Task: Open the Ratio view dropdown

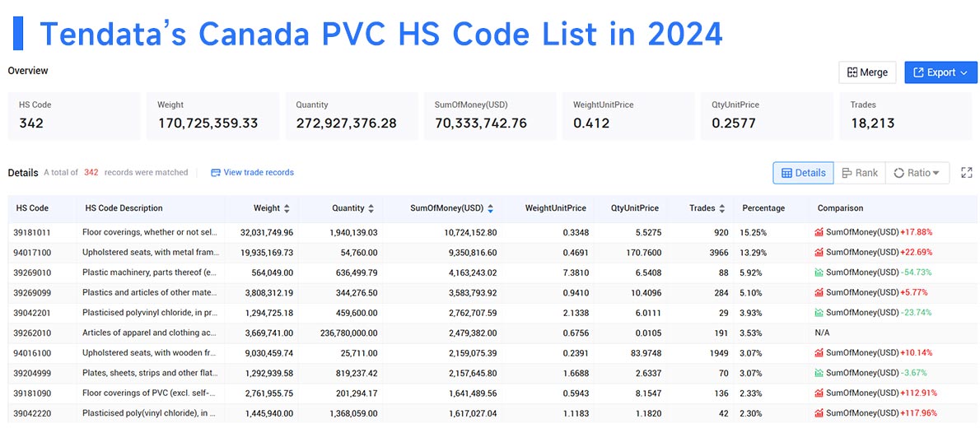Action: click(917, 173)
